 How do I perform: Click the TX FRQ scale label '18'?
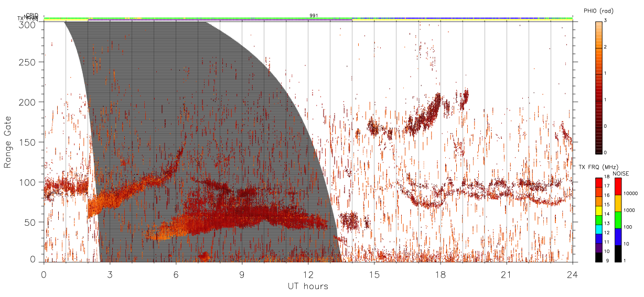click(x=607, y=177)
